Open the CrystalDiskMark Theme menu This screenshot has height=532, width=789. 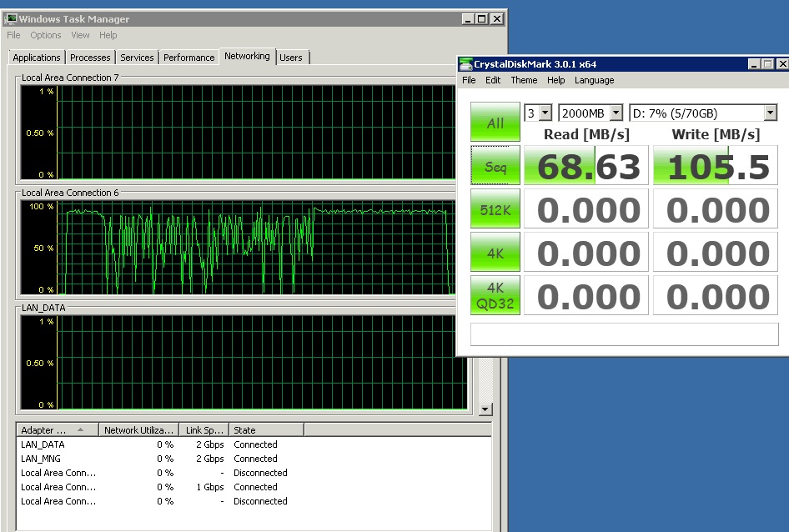[524, 80]
